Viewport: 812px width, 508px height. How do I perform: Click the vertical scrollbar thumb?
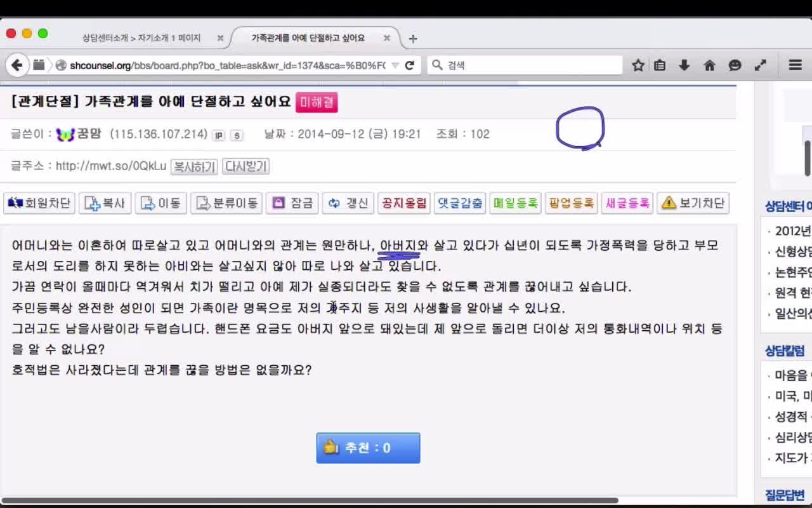pyautogui.click(x=808, y=157)
